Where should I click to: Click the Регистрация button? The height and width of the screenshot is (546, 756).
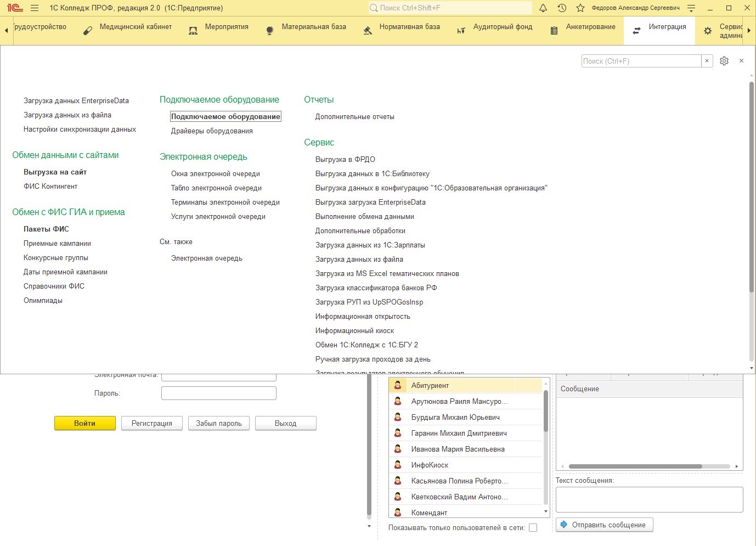152,423
